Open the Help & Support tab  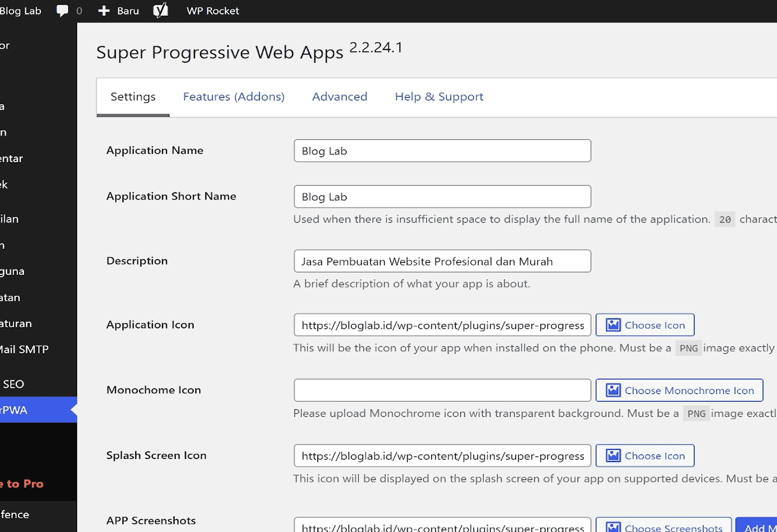(x=439, y=97)
